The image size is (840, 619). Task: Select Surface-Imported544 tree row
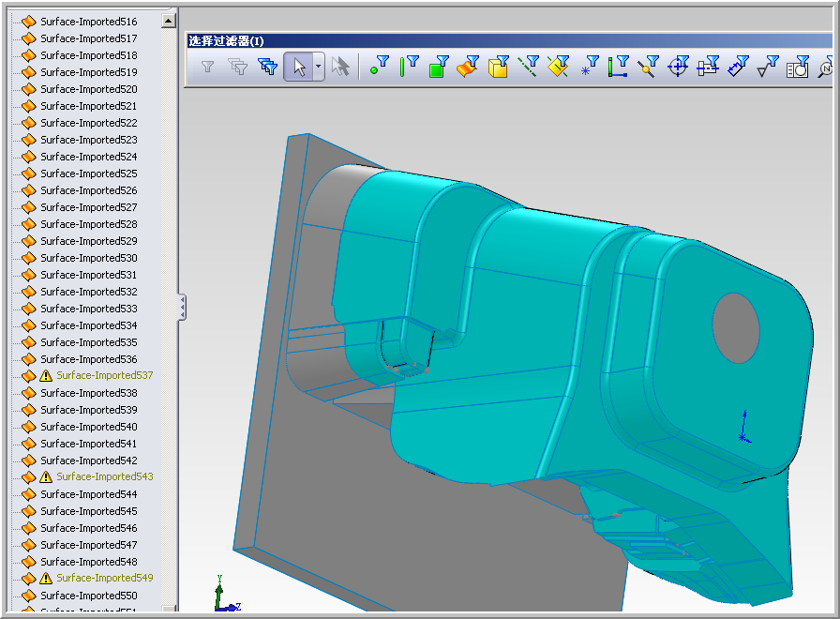point(89,494)
